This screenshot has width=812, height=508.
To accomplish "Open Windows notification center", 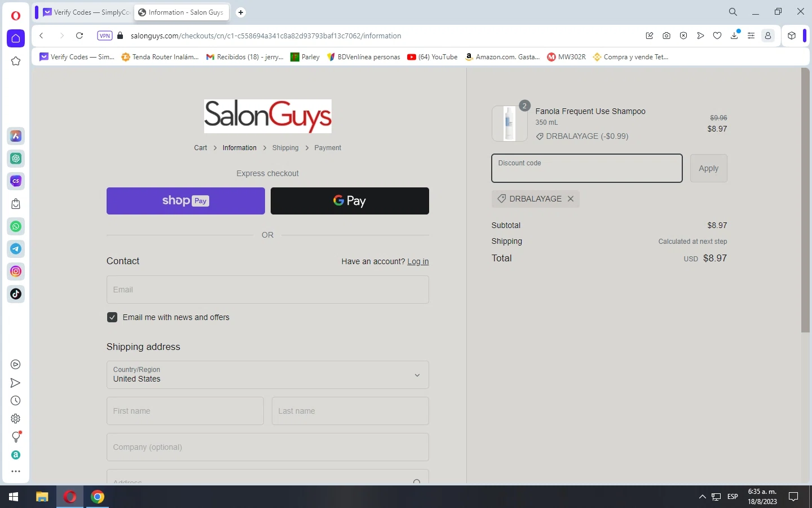I will 793,497.
